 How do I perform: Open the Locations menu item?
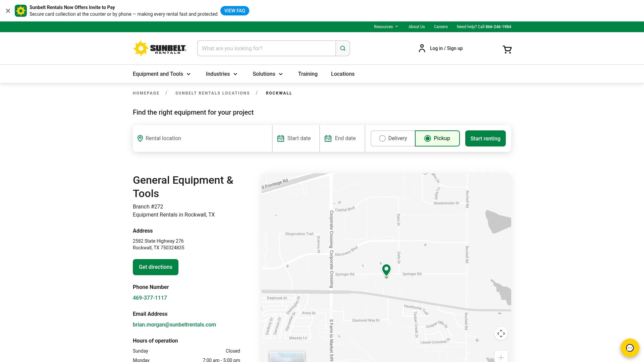[342, 74]
